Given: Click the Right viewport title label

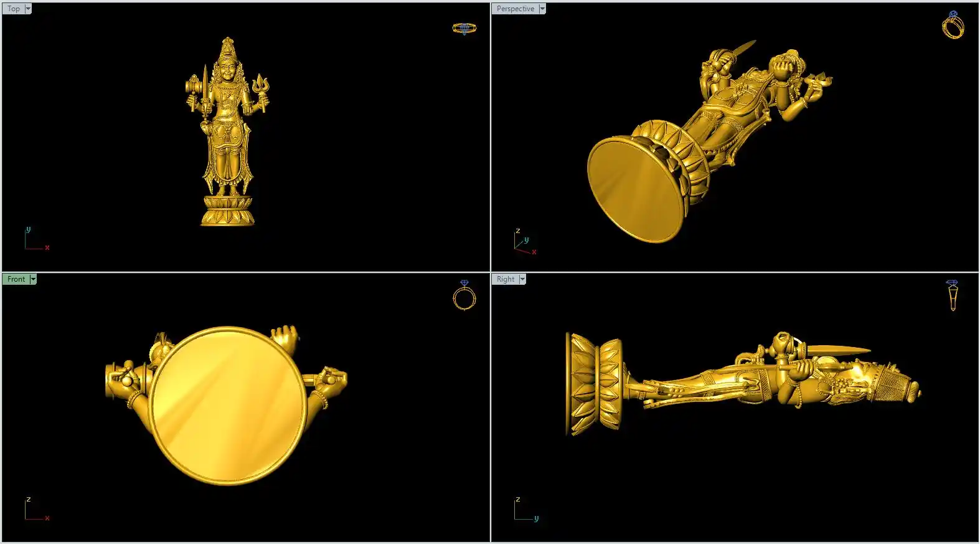Looking at the screenshot, I should [505, 279].
